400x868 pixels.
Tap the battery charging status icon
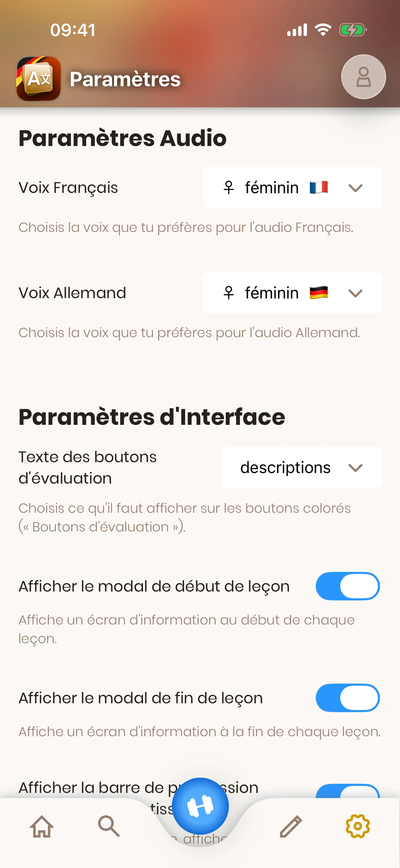coord(353,30)
